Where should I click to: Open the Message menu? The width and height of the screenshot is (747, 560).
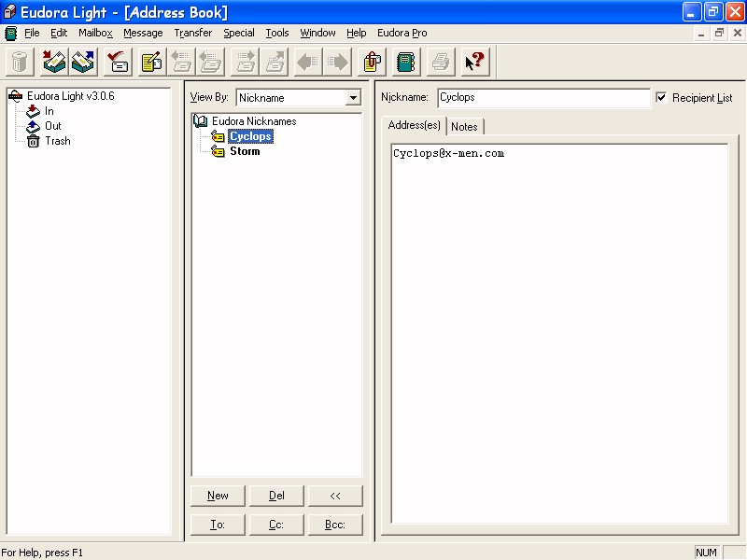point(143,33)
